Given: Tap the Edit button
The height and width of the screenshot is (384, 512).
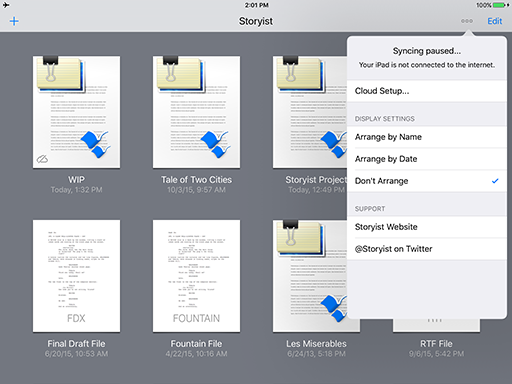Looking at the screenshot, I should (x=495, y=21).
